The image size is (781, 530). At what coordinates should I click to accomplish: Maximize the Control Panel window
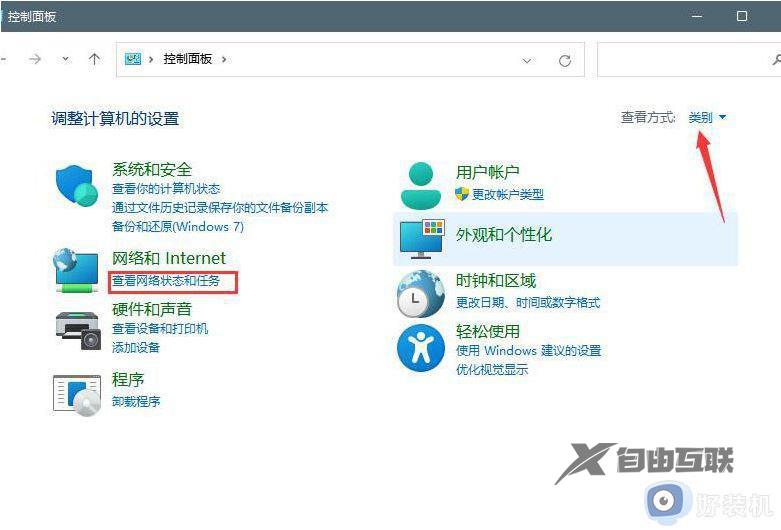click(x=742, y=16)
